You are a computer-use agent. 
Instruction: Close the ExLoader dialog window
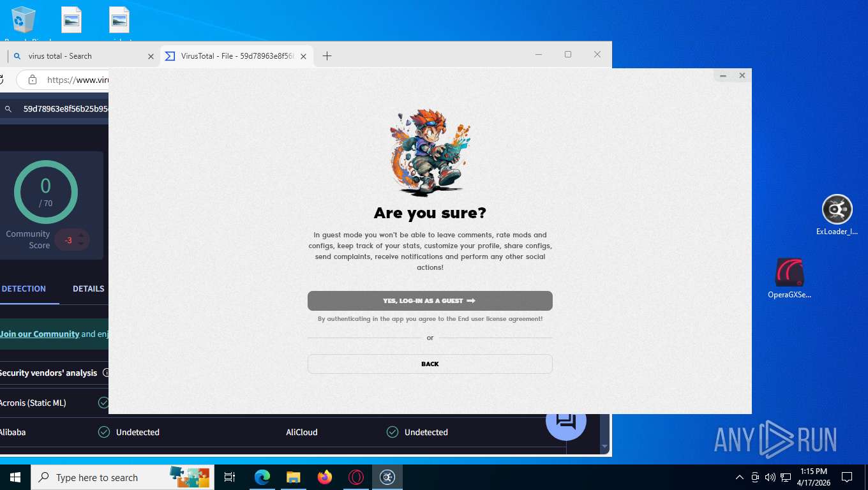[x=742, y=75]
